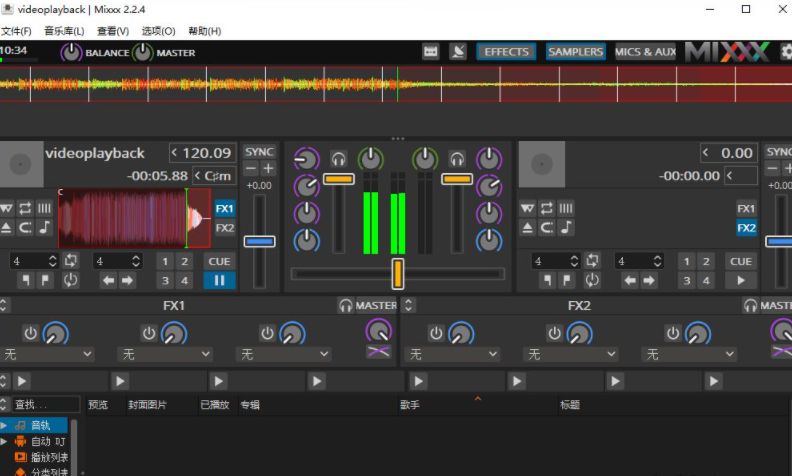This screenshot has height=476, width=792.
Task: Click the left channel volume fader handle
Action: pyautogui.click(x=338, y=179)
